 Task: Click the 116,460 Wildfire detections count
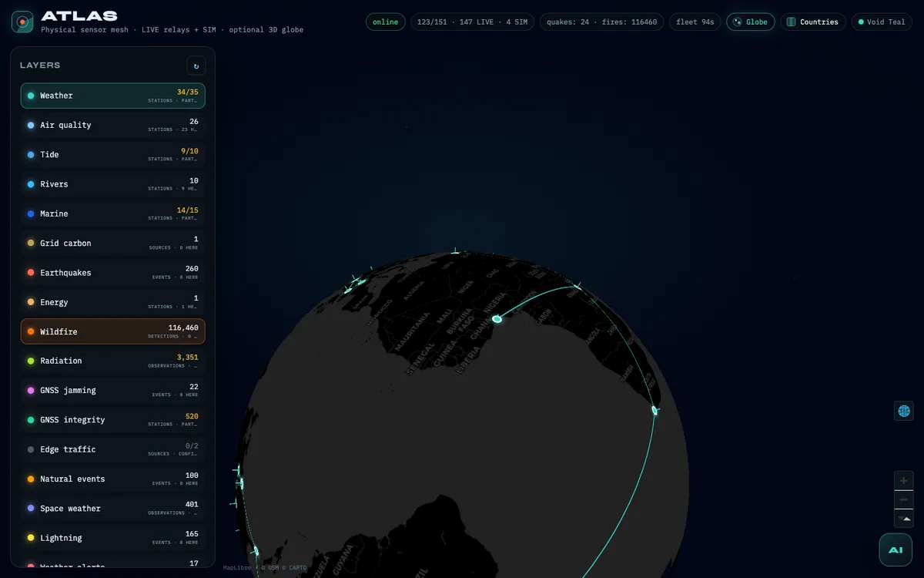click(x=183, y=328)
